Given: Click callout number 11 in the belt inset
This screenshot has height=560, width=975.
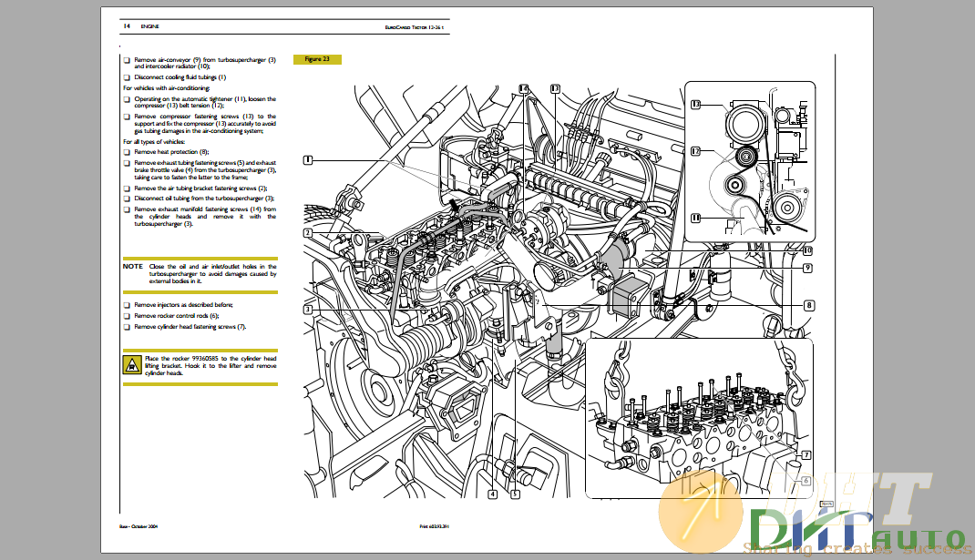Looking at the screenshot, I should [696, 219].
